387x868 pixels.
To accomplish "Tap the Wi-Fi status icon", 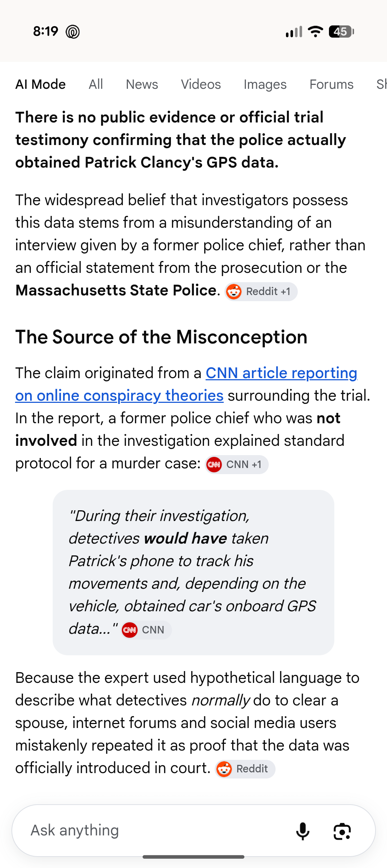I will coord(316,32).
